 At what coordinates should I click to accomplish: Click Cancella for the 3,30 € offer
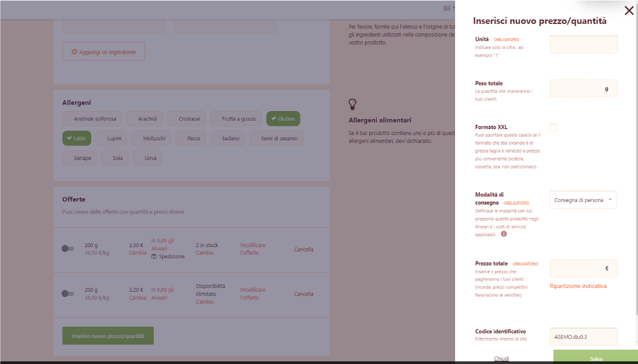304,249
